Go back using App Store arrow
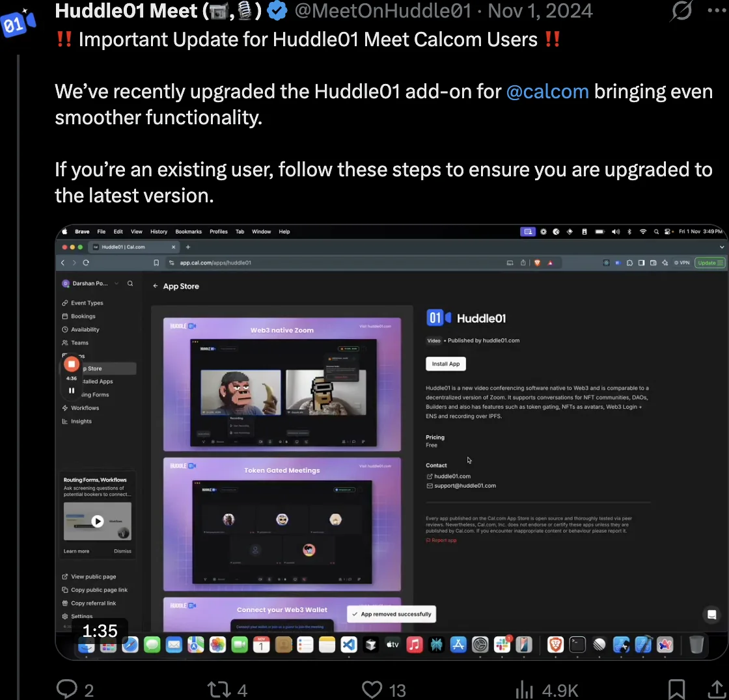 point(156,286)
